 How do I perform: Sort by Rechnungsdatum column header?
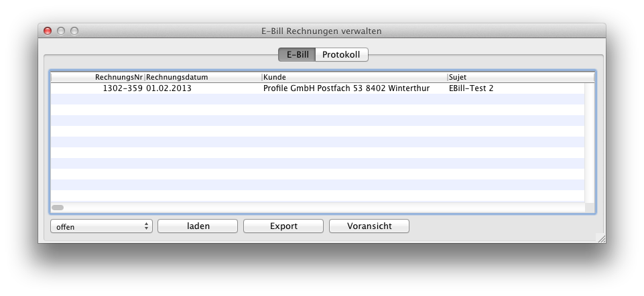(203, 78)
